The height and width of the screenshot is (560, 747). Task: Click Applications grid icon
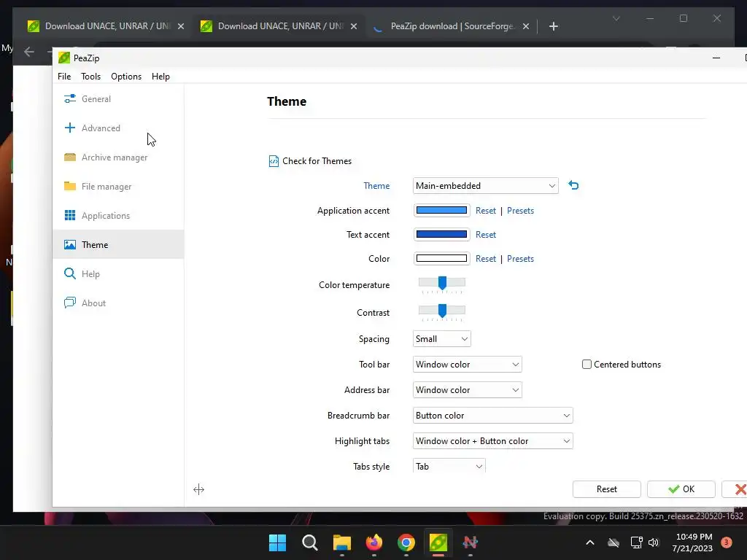[x=70, y=215]
